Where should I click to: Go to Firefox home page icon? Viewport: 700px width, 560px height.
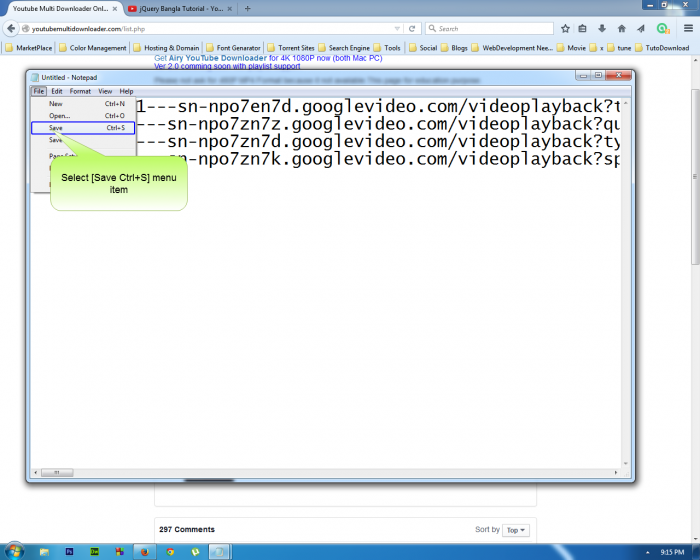pyautogui.click(x=621, y=29)
